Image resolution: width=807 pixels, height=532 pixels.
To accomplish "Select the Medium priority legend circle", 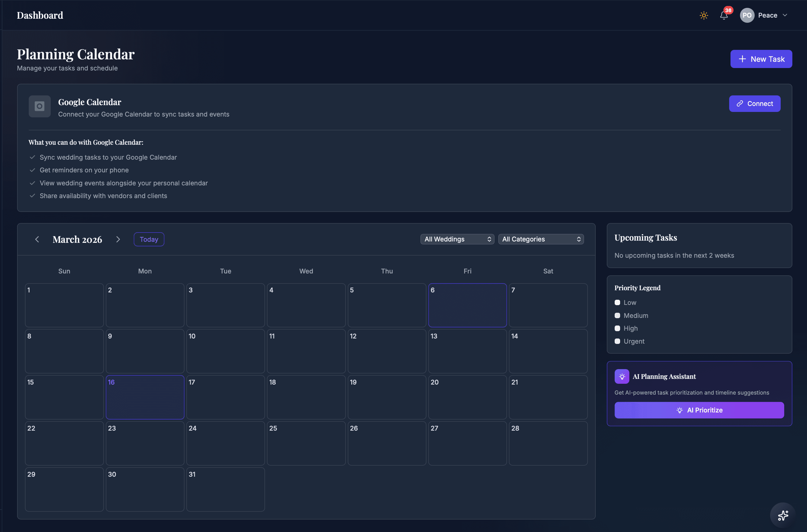I will pos(617,315).
